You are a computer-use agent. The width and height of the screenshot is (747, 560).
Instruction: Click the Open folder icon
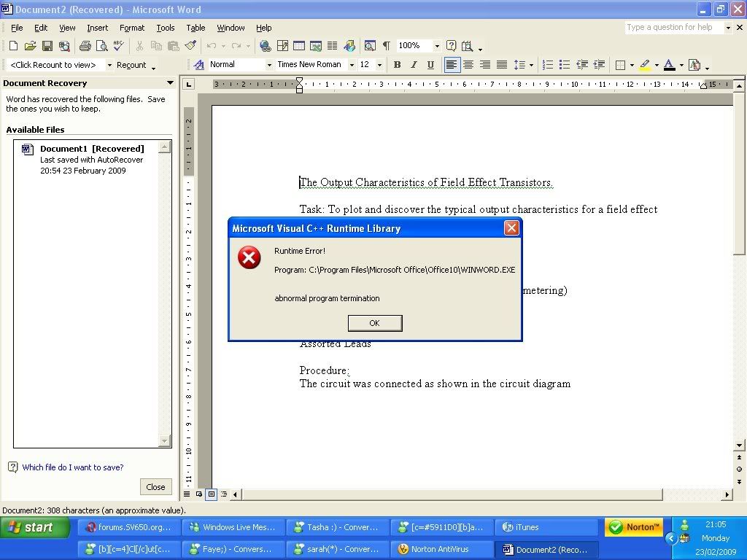pos(30,46)
